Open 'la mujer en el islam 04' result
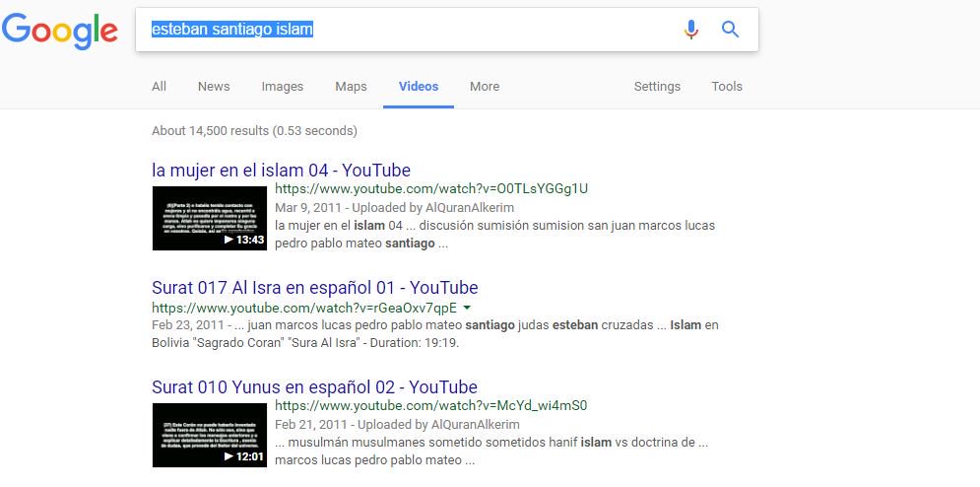 (x=282, y=171)
